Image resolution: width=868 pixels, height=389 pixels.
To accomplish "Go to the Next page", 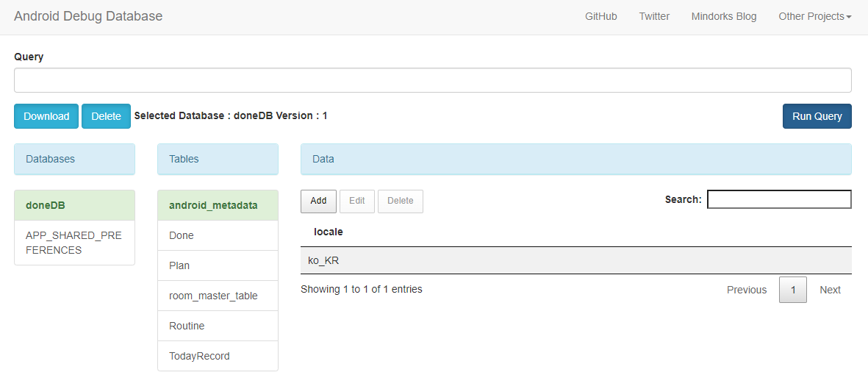I will [x=830, y=290].
